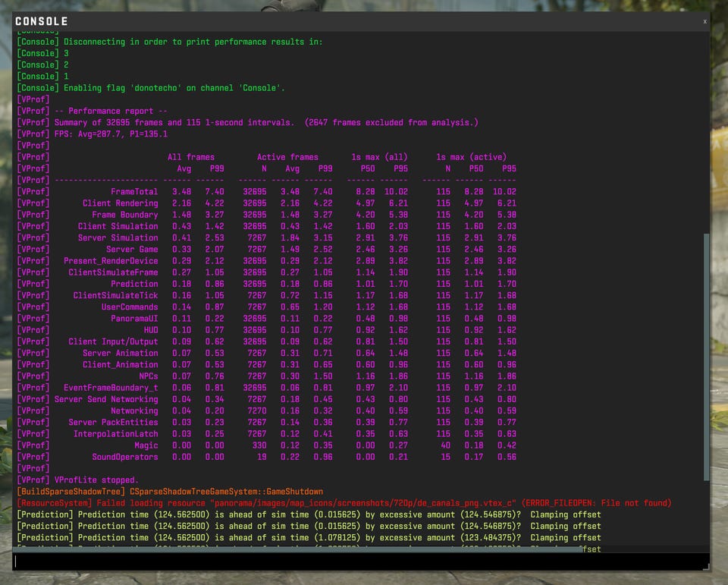
Task: Click the Server PackEntities row label
Action: pyautogui.click(x=113, y=423)
